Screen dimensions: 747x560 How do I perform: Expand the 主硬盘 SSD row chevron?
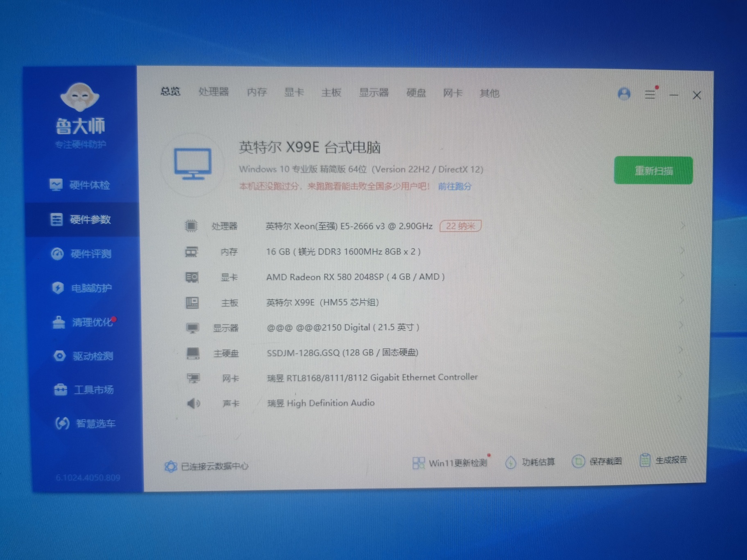click(x=681, y=350)
